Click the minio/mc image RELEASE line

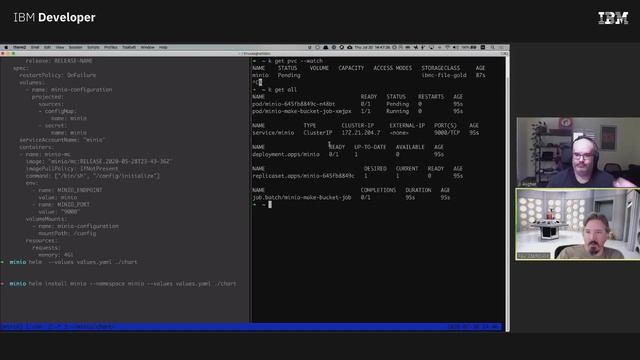click(x=99, y=162)
